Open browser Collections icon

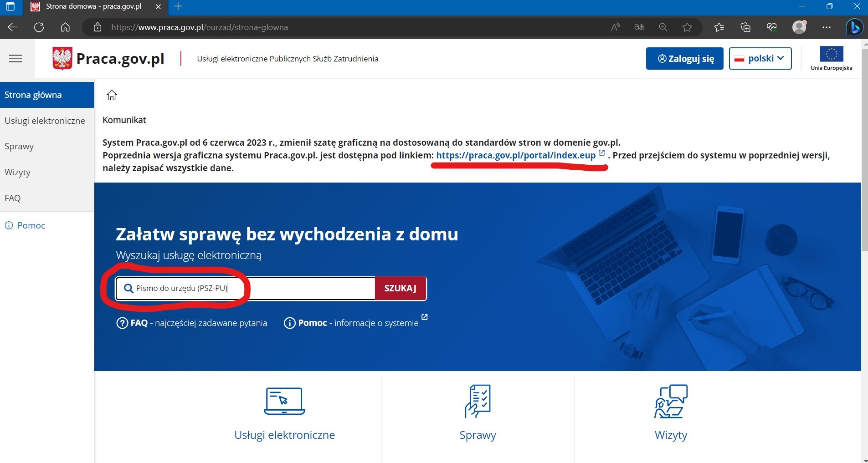click(x=745, y=27)
